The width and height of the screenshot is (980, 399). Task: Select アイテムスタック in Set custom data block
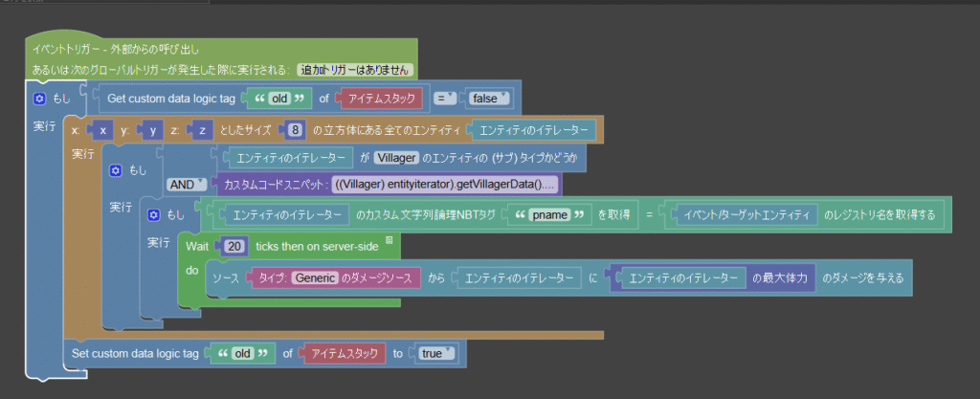[x=344, y=353]
